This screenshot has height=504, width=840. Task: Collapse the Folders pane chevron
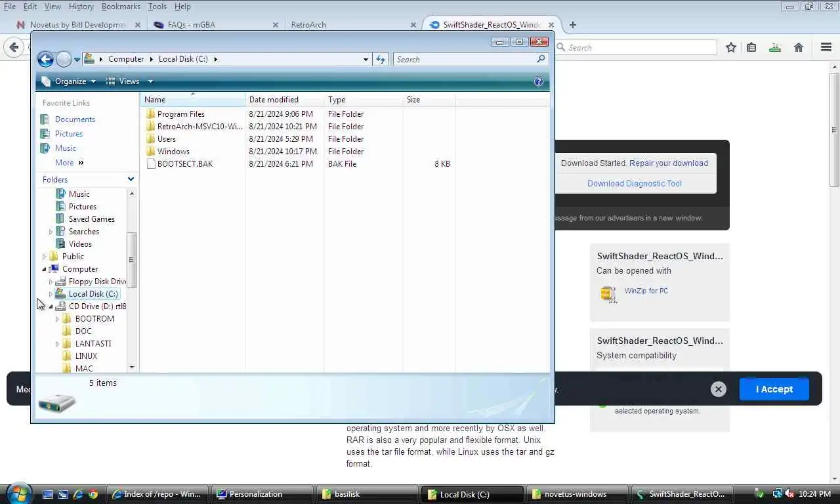click(x=131, y=179)
